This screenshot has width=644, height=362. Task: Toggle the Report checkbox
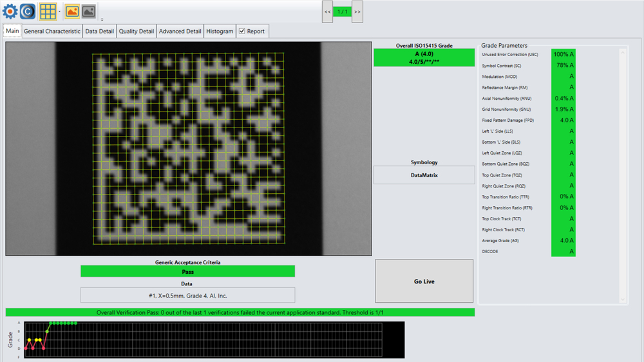(x=242, y=31)
